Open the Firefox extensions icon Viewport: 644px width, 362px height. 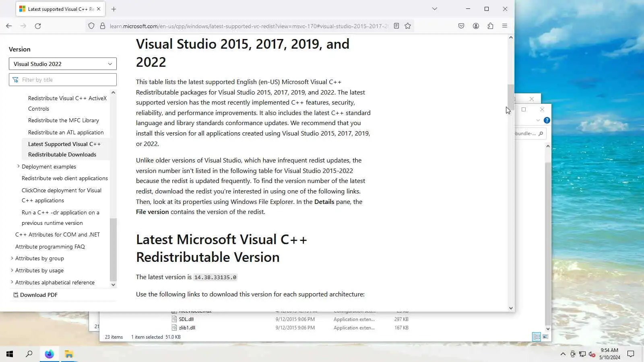coord(490,26)
